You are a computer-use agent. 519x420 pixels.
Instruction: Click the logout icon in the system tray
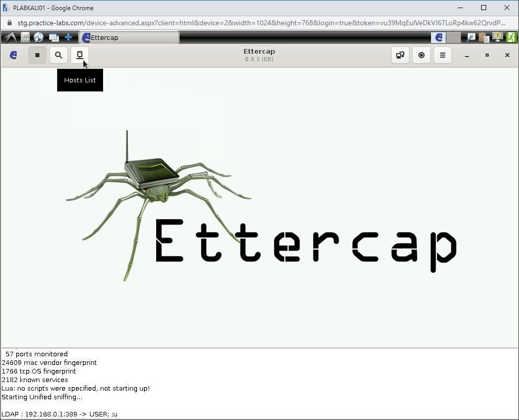click(511, 37)
